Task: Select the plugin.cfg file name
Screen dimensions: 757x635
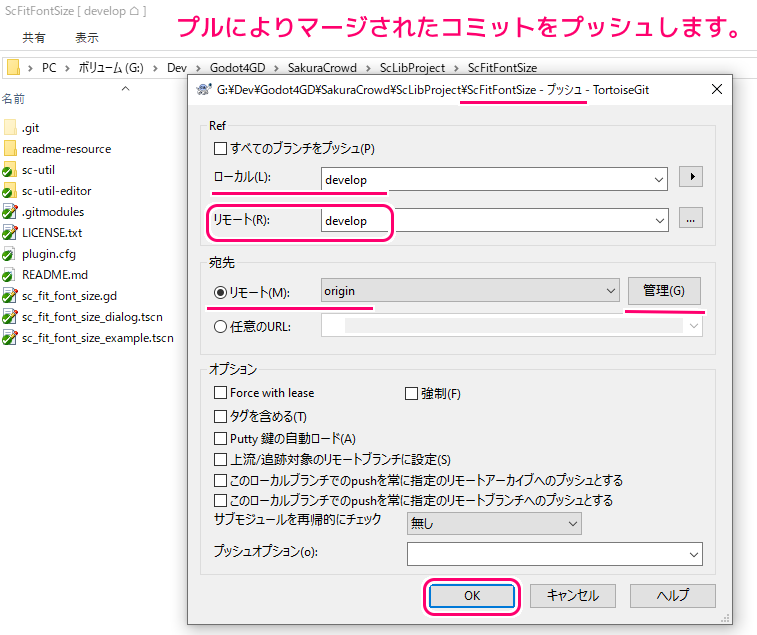Action: tap(49, 254)
